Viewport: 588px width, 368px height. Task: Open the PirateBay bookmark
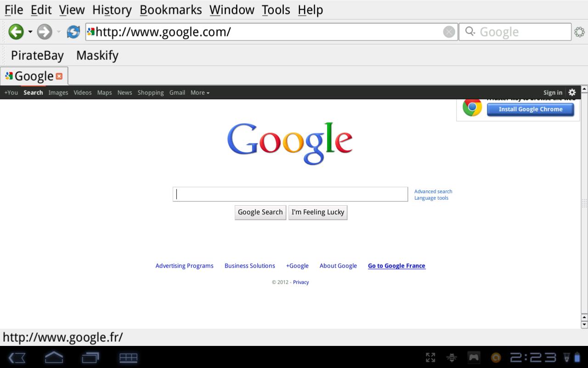point(37,55)
